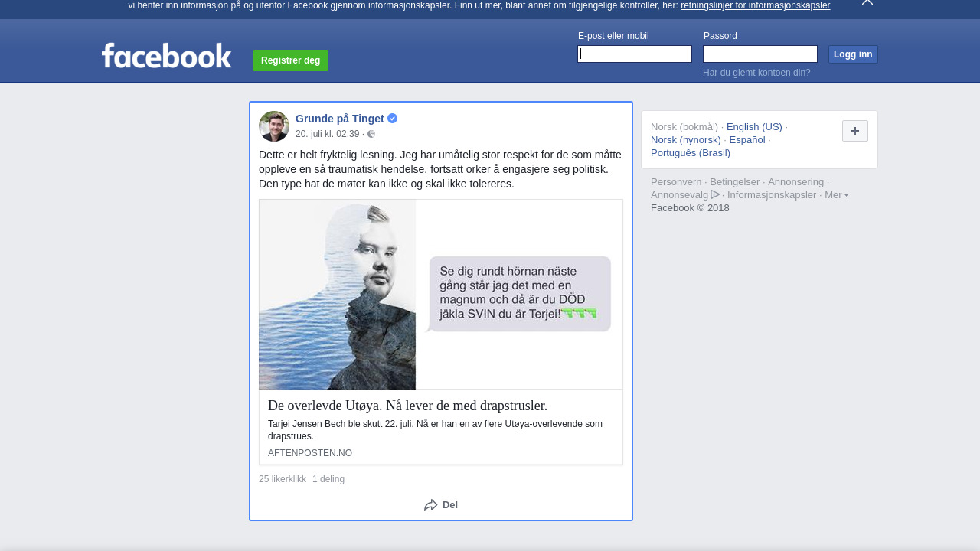Focus the E-post eller mobil field
Viewport: 980px width, 551px height.
(x=635, y=54)
